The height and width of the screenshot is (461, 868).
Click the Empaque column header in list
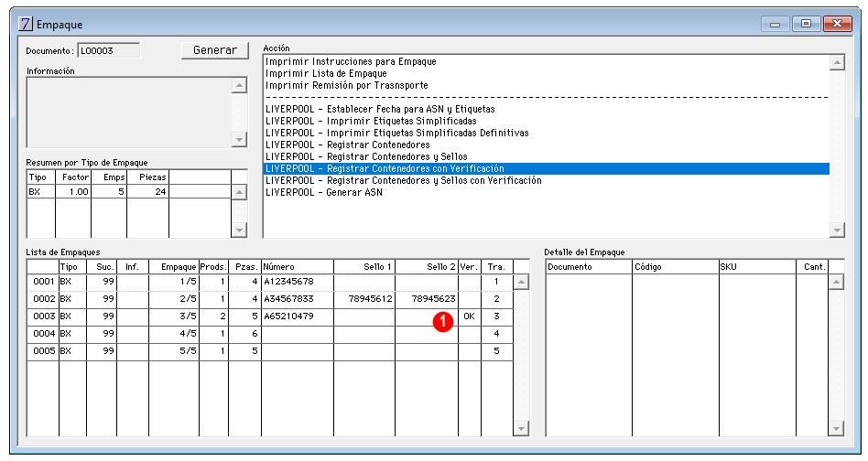coord(174,267)
